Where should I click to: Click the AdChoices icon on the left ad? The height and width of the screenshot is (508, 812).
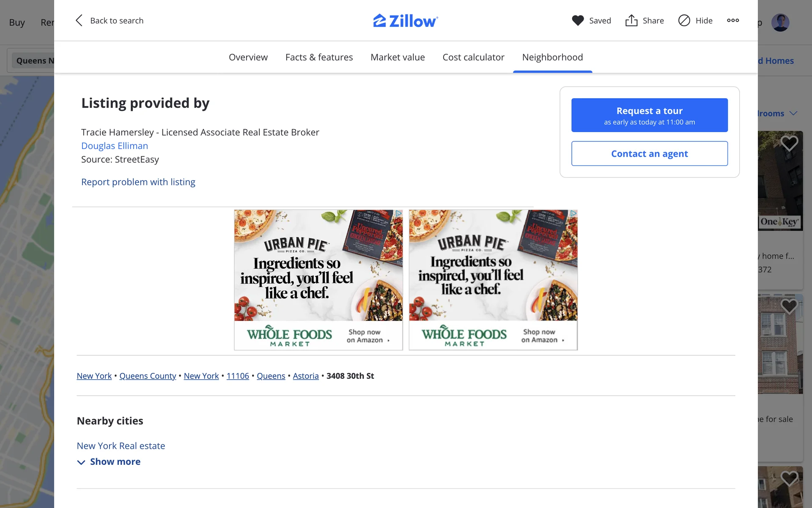pyautogui.click(x=398, y=213)
